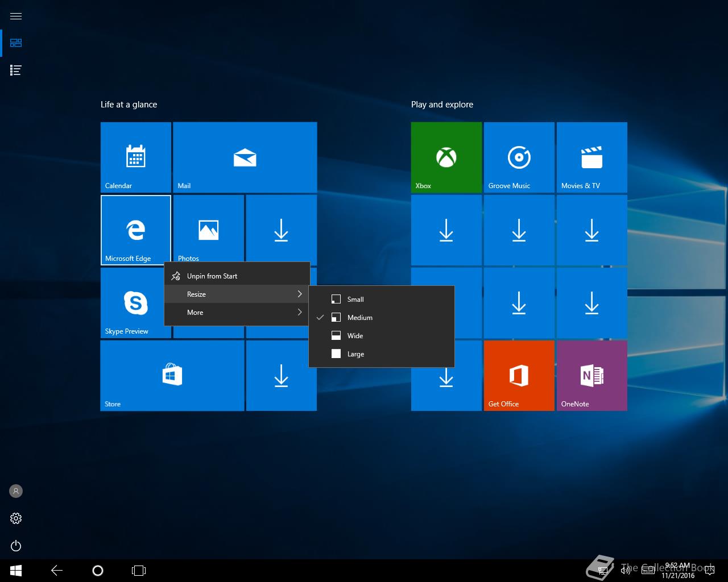Open the Groove Music tile
Viewport: 728px width, 582px height.
pyautogui.click(x=519, y=157)
